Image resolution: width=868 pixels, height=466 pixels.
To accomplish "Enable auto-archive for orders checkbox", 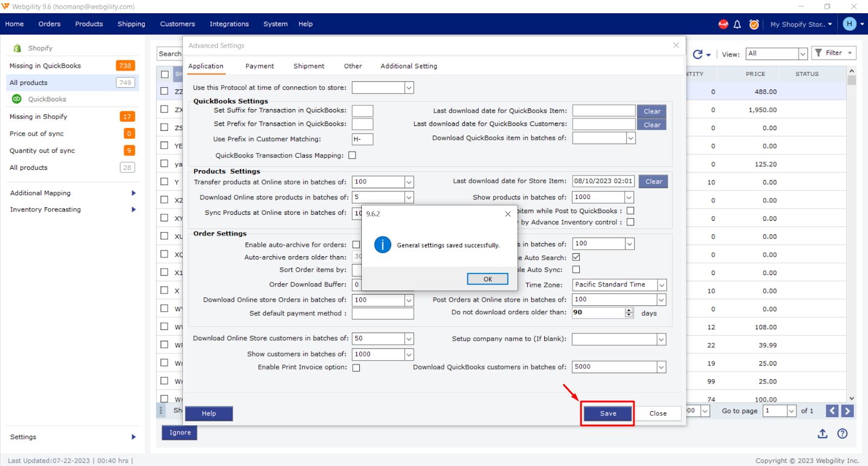I will (356, 245).
